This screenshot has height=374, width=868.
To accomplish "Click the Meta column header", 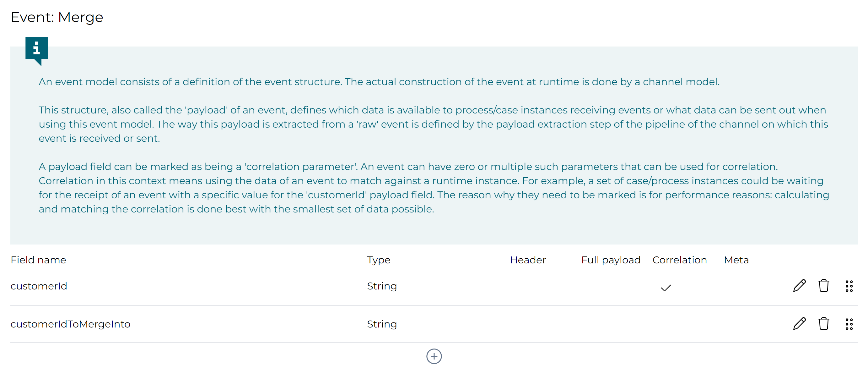I will tap(736, 260).
